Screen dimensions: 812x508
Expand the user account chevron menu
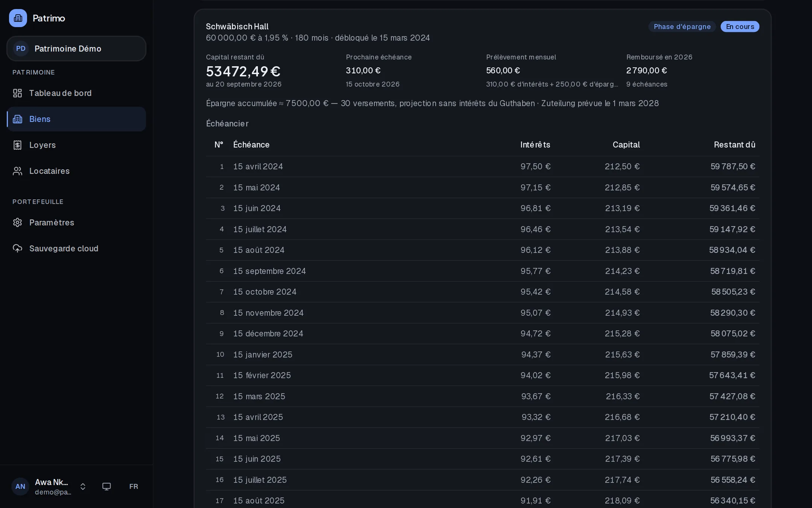(x=83, y=487)
